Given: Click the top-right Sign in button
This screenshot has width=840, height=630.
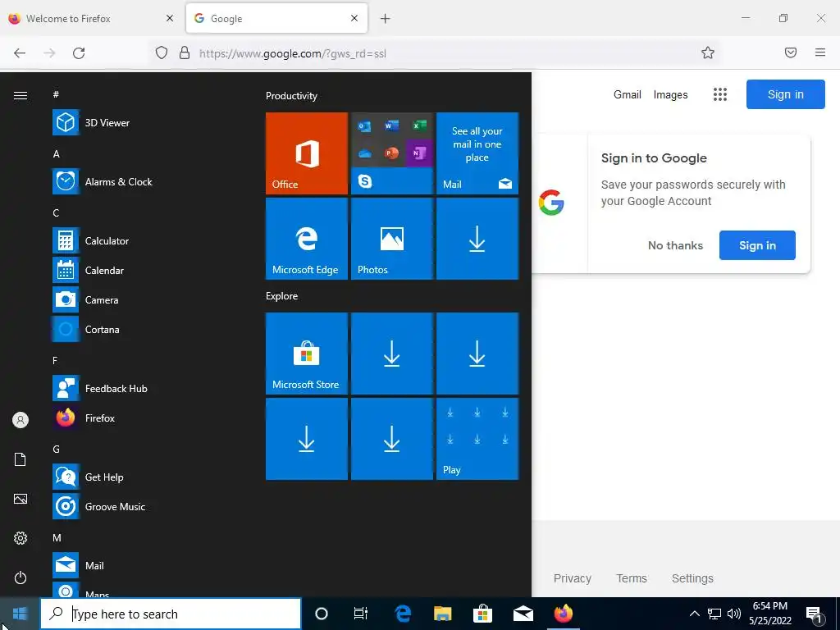Looking at the screenshot, I should click(785, 94).
